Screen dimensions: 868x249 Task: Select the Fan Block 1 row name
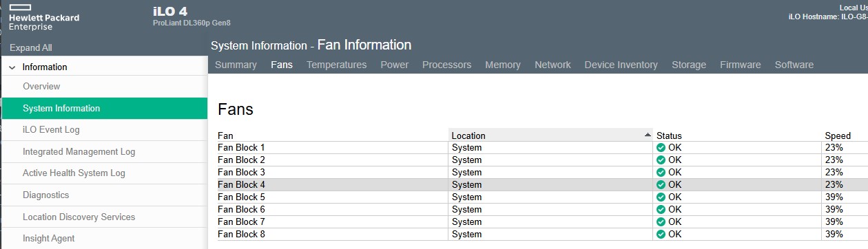click(241, 148)
